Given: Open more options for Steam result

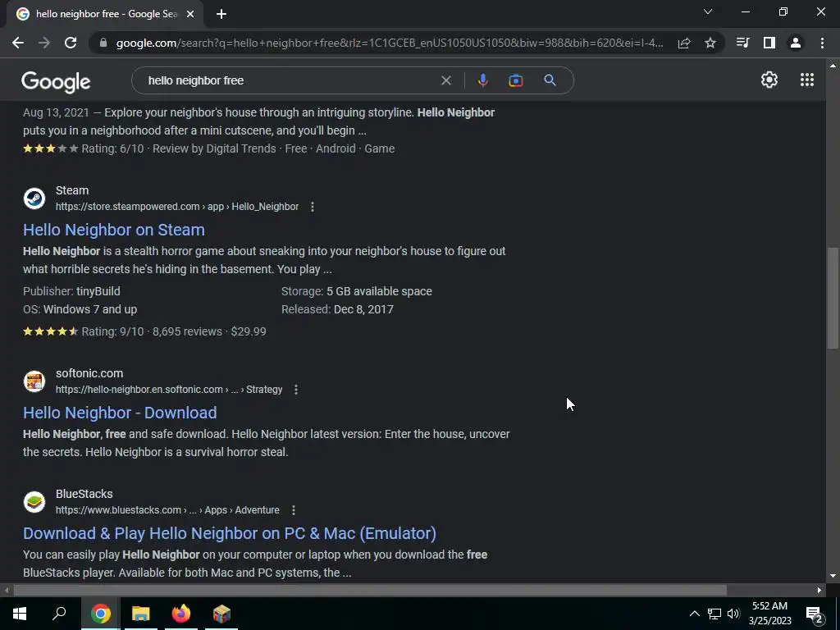Looking at the screenshot, I should (x=313, y=207).
